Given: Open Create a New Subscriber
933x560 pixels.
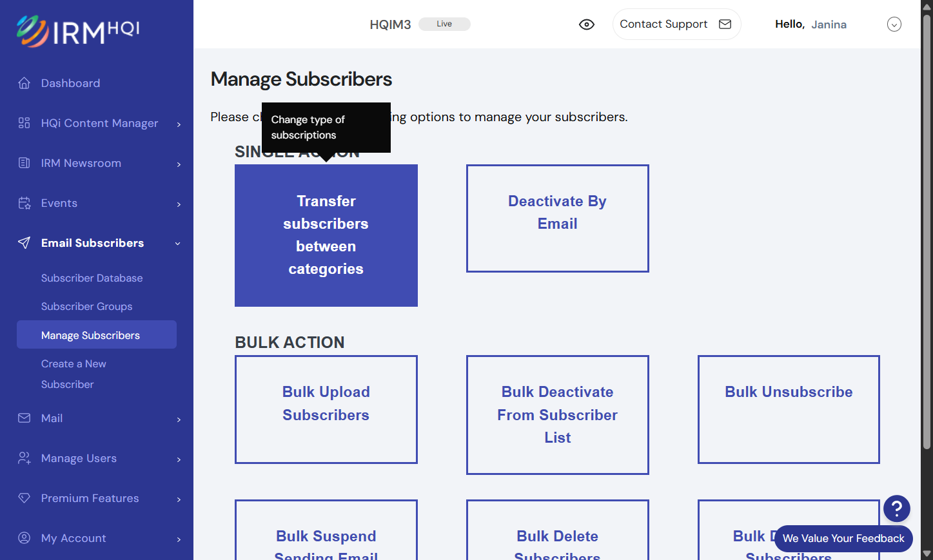Looking at the screenshot, I should click(x=74, y=374).
